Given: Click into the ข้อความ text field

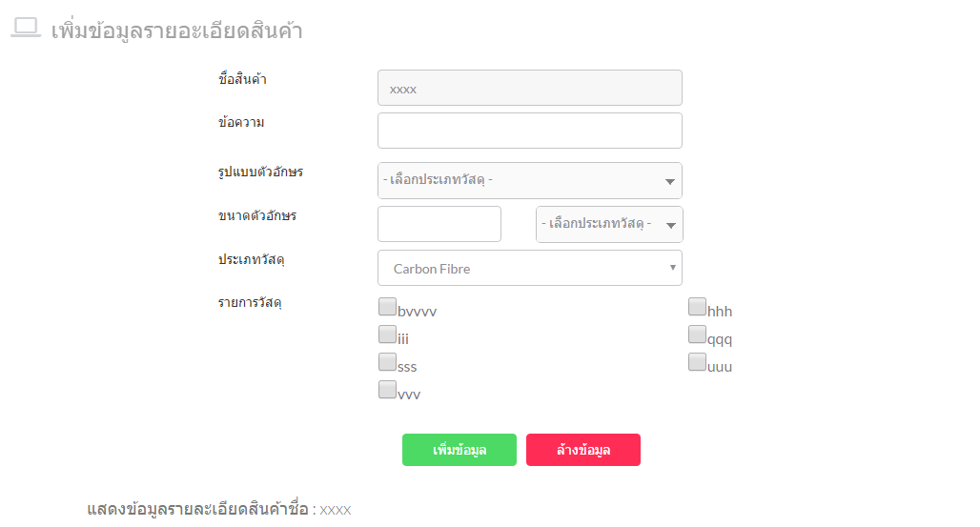Looking at the screenshot, I should (x=530, y=131).
